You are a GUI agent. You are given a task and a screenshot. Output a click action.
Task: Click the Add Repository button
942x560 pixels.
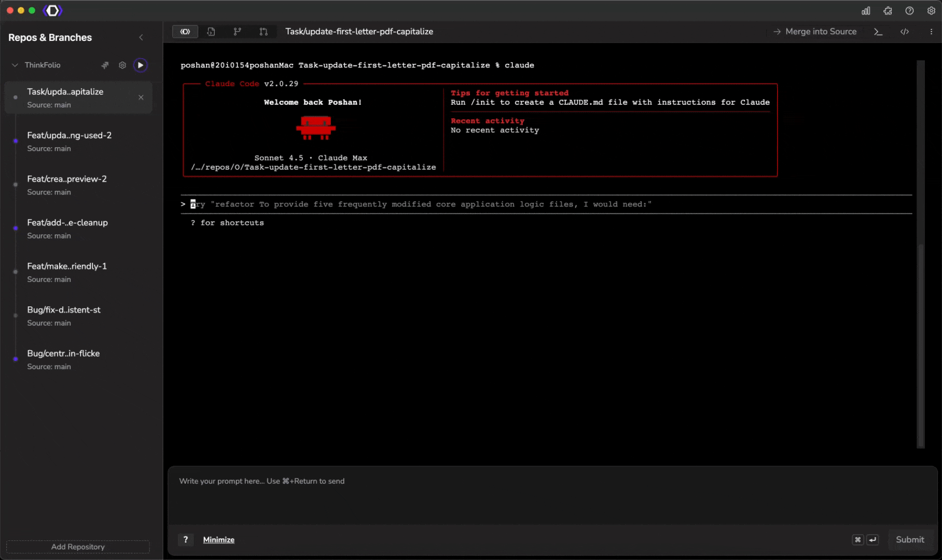pyautogui.click(x=78, y=547)
